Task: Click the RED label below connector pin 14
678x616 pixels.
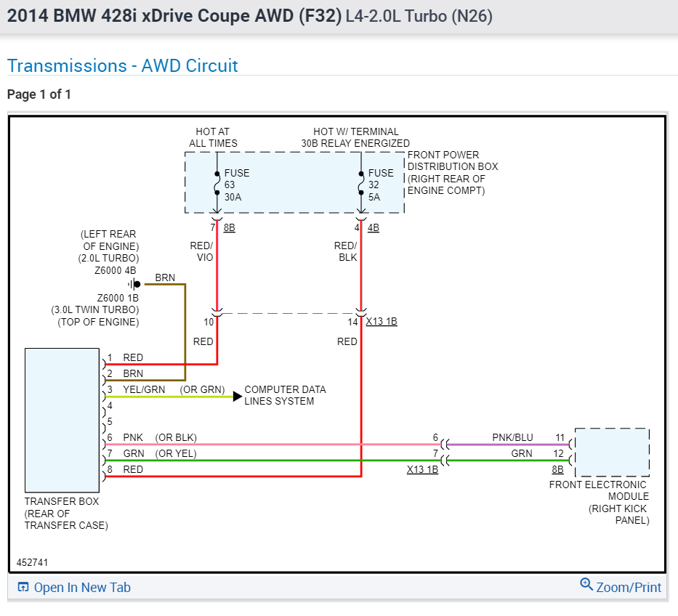Action: point(347,342)
